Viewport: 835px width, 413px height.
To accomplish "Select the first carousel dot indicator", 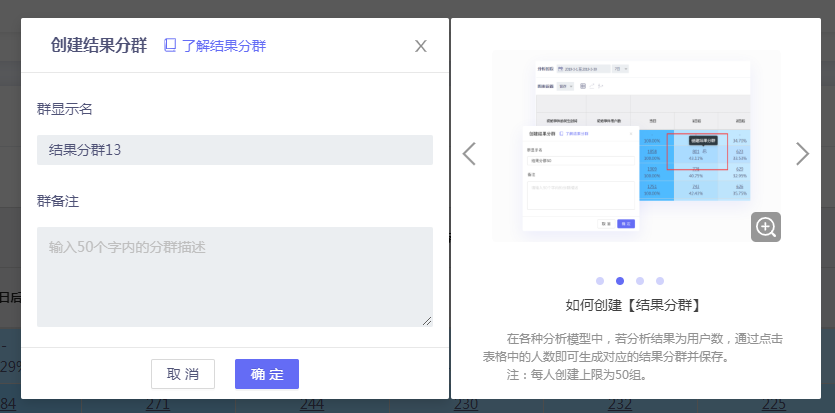I will click(600, 281).
